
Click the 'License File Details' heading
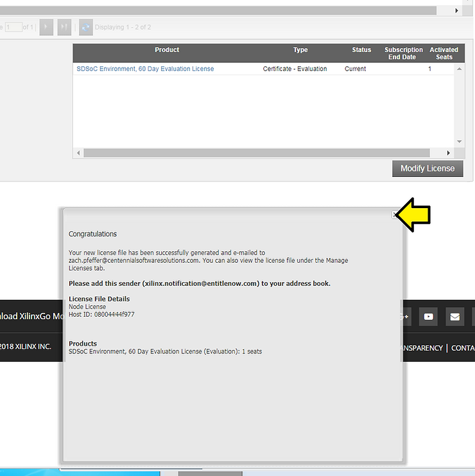(99, 299)
